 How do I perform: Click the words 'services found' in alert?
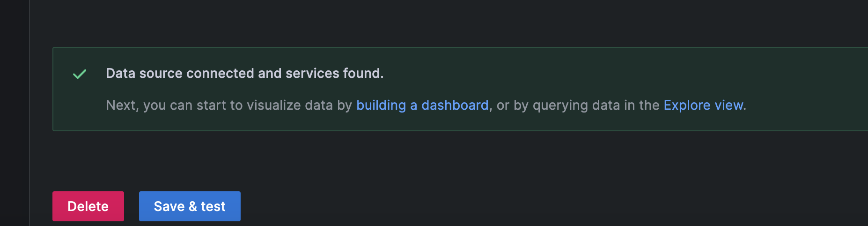pyautogui.click(x=334, y=73)
